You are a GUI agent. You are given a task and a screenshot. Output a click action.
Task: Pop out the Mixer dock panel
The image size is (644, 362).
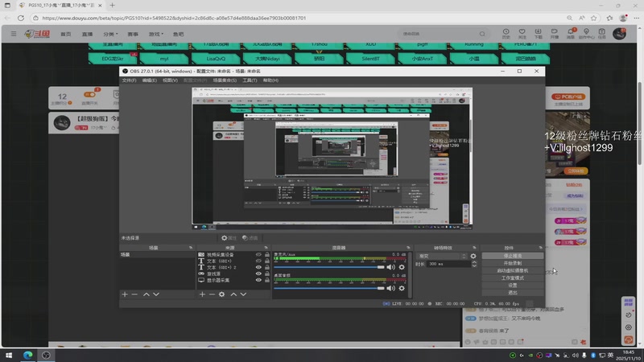[x=408, y=248]
